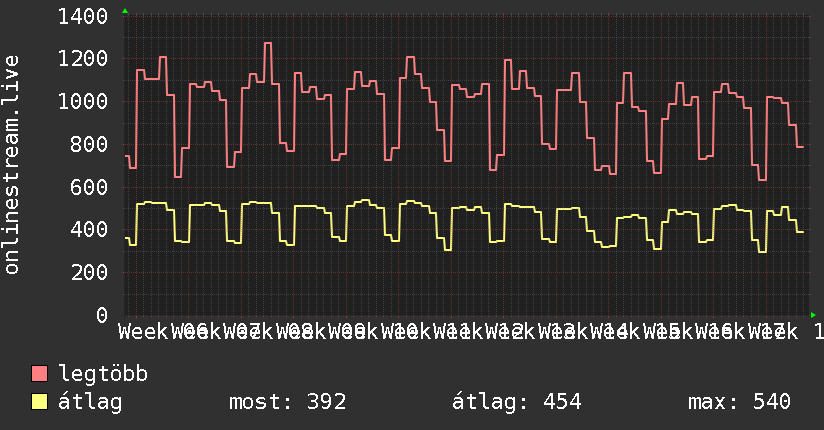The width and height of the screenshot is (824, 430).
Task: Click the 'max: 540' statistic
Action: tap(739, 402)
